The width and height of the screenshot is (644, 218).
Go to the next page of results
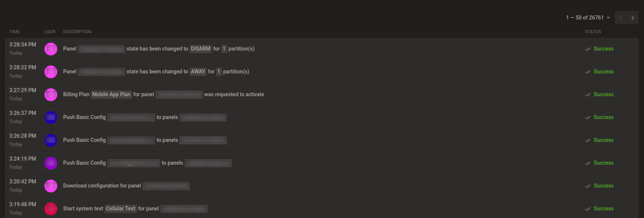click(x=632, y=18)
